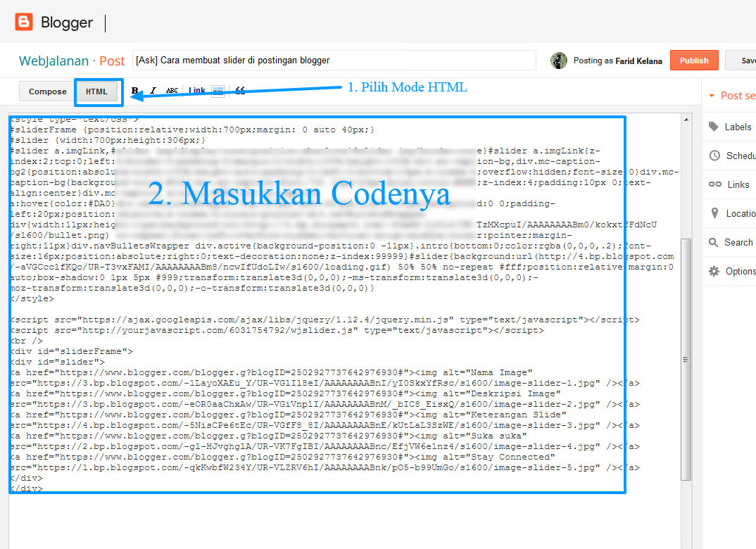The height and width of the screenshot is (549, 756).
Task: Click the Farid Kelana profile avatar
Action: coord(558,61)
